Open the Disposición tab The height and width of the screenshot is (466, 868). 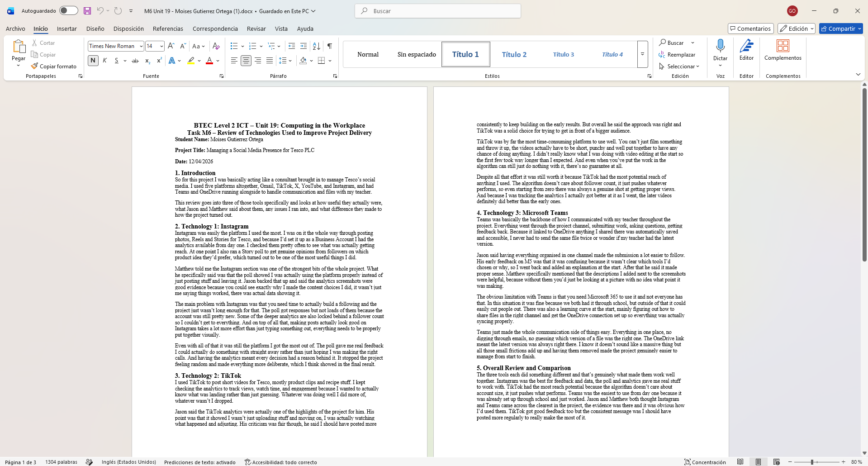point(128,29)
